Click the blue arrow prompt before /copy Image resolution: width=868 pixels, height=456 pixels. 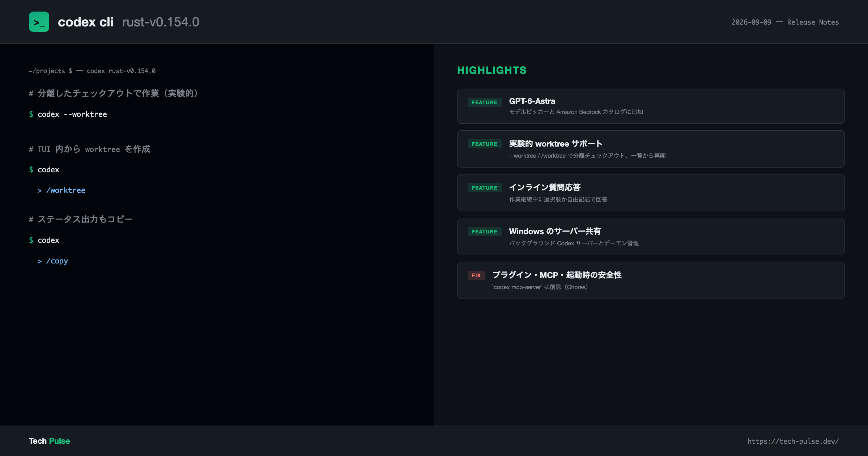(x=39, y=261)
